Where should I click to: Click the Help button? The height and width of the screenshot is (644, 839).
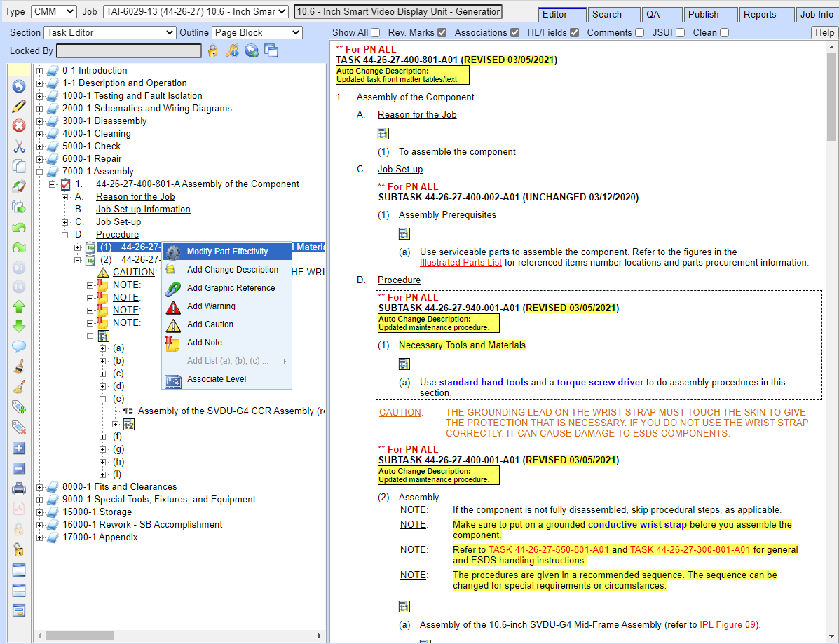click(824, 33)
